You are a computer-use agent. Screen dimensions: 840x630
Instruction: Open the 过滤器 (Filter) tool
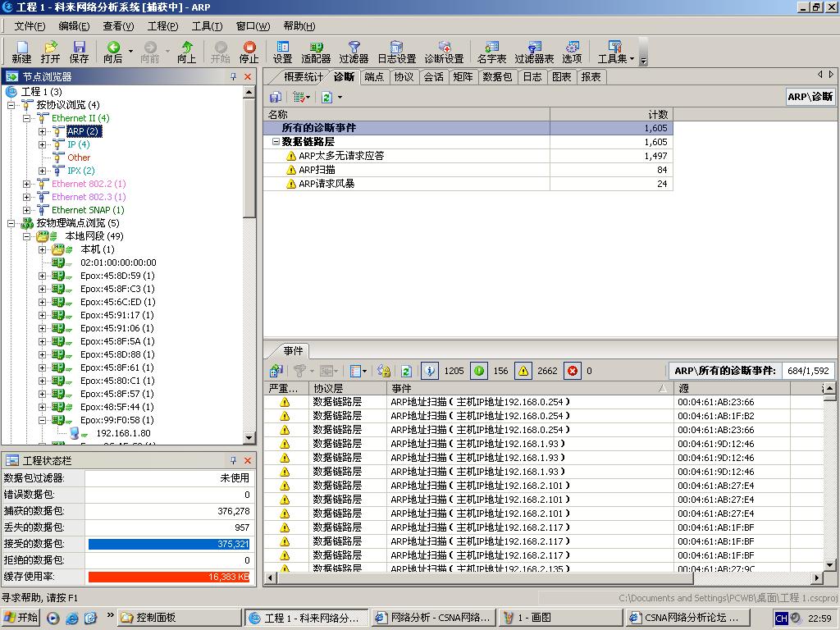(354, 52)
